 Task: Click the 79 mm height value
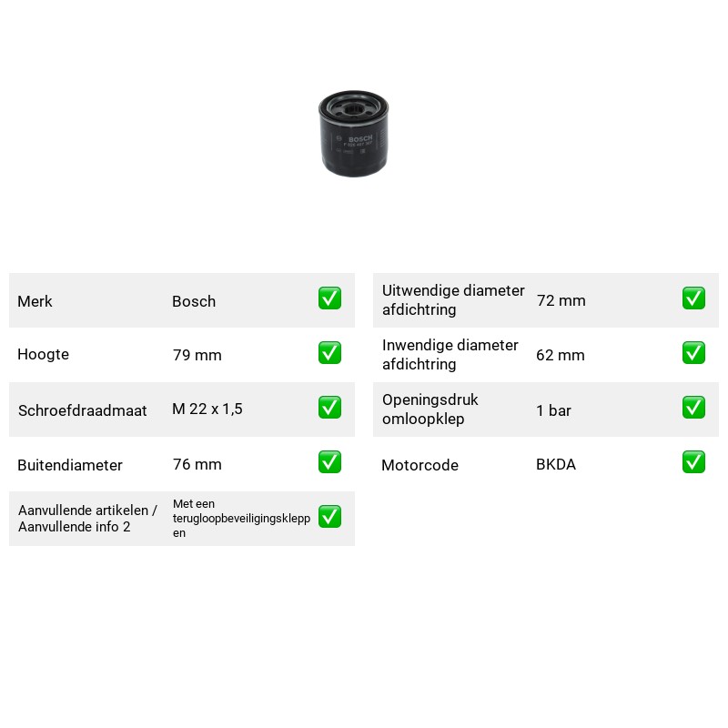point(197,355)
